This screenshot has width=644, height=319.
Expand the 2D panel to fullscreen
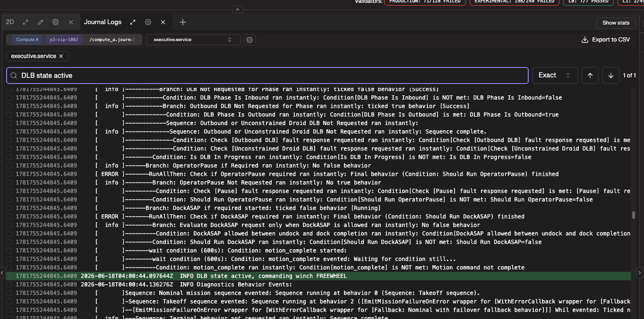26,22
